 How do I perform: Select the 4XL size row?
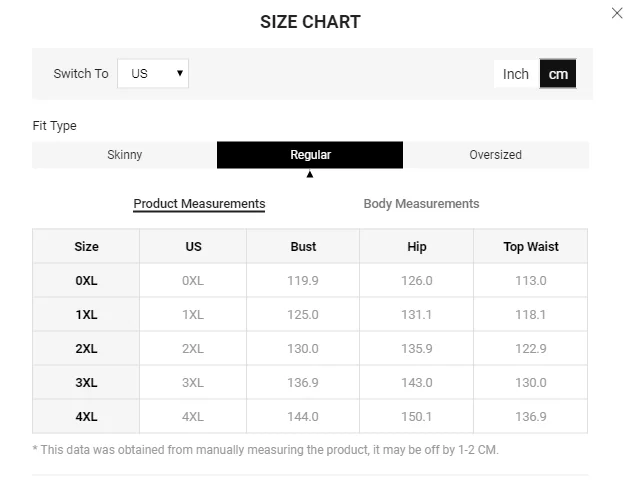pyautogui.click(x=87, y=417)
